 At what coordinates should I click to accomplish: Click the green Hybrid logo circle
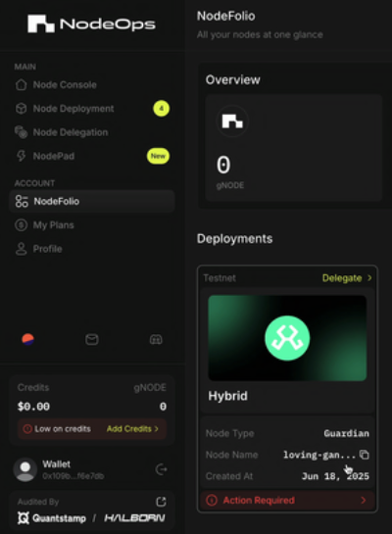click(x=287, y=338)
